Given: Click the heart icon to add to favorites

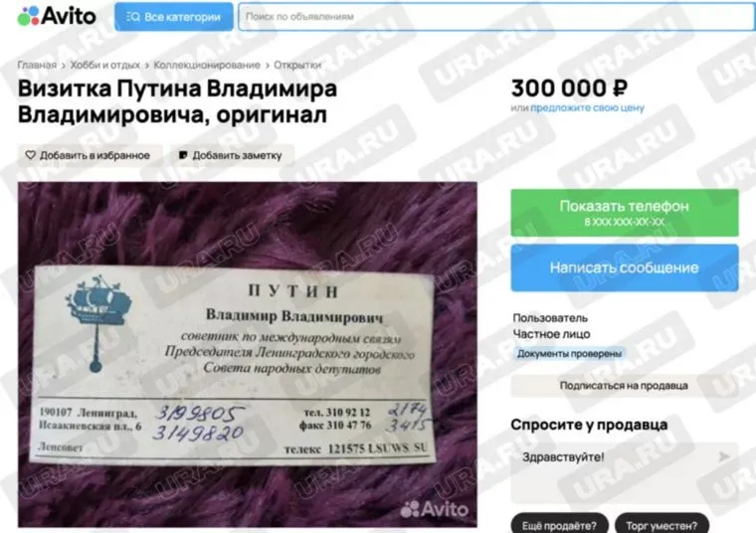Looking at the screenshot, I should coord(31,155).
